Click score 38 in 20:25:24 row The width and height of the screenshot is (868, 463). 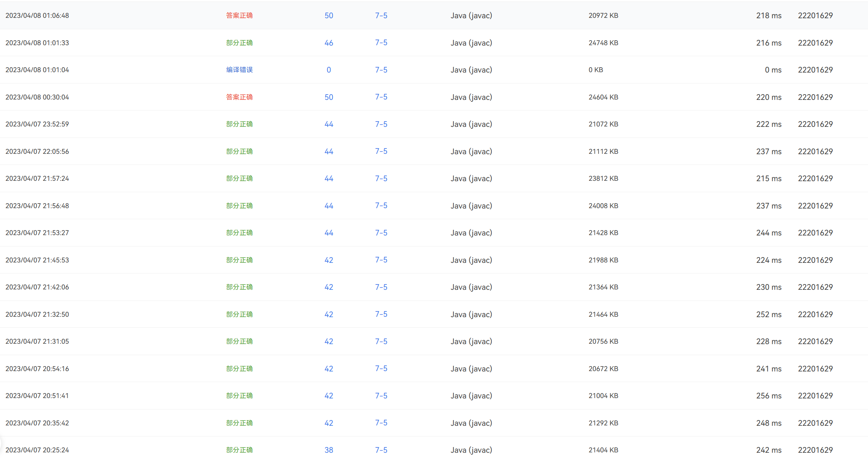coord(329,450)
